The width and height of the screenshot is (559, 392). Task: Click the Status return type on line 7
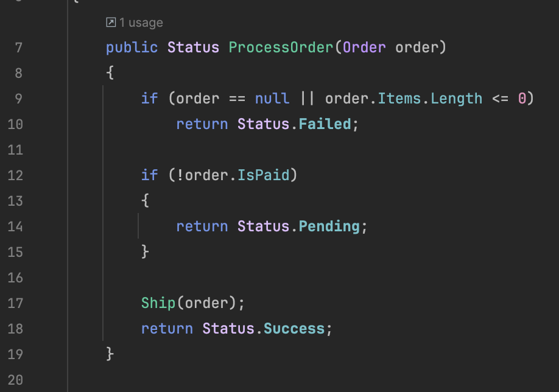[x=193, y=47]
